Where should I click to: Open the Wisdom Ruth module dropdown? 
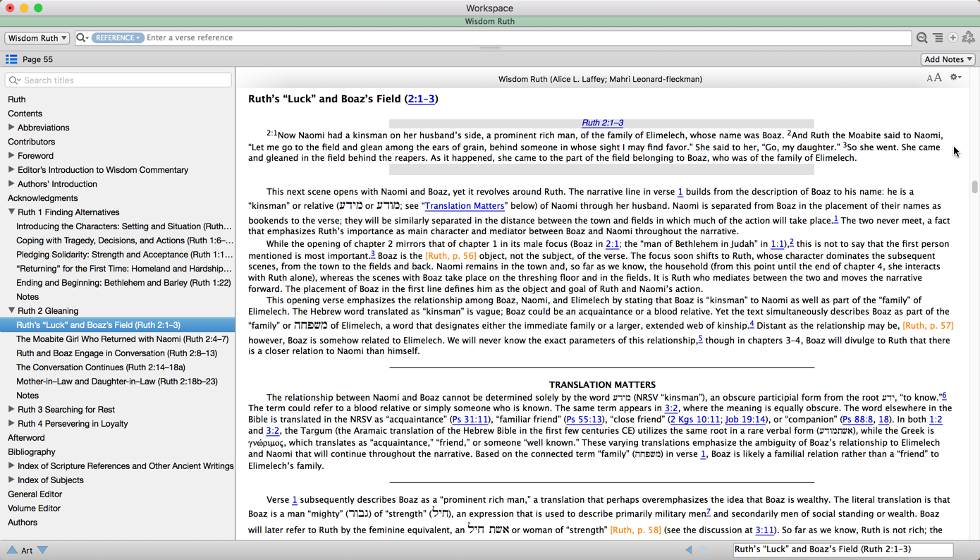coord(37,38)
